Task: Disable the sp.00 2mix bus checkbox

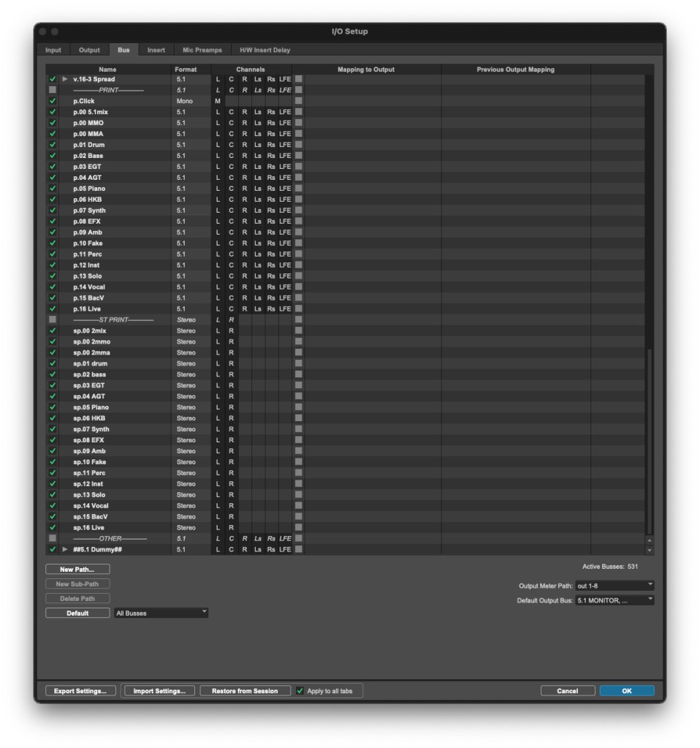Action: (x=52, y=330)
